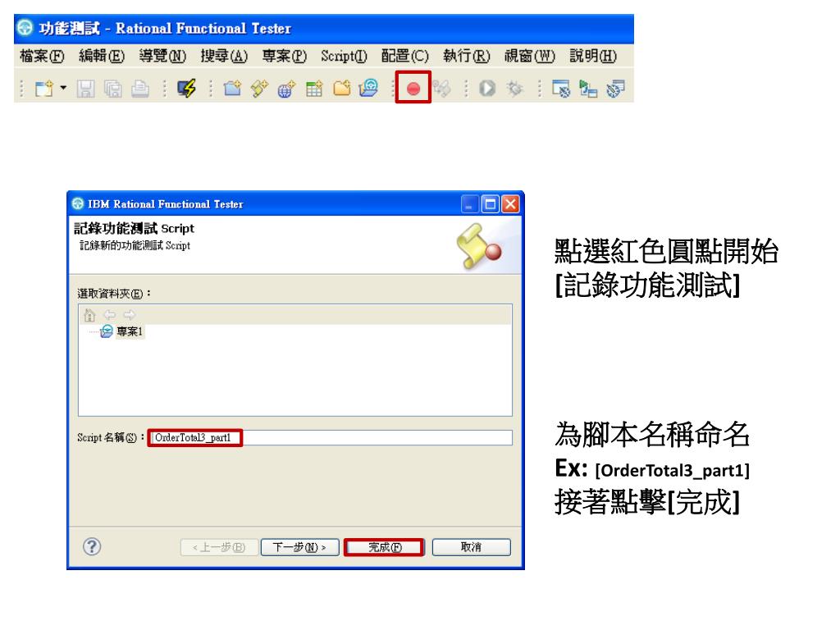Click the main window title Rational icon

coord(25,27)
